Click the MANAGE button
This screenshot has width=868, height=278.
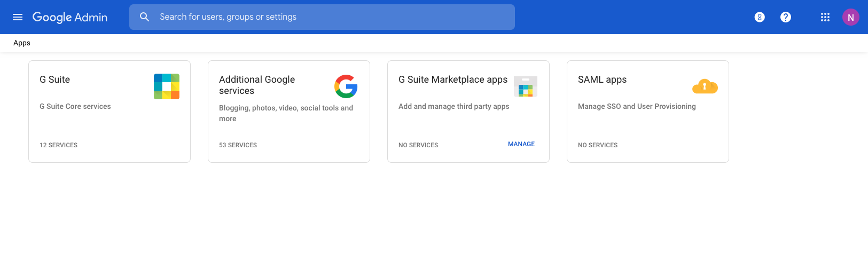pos(521,144)
